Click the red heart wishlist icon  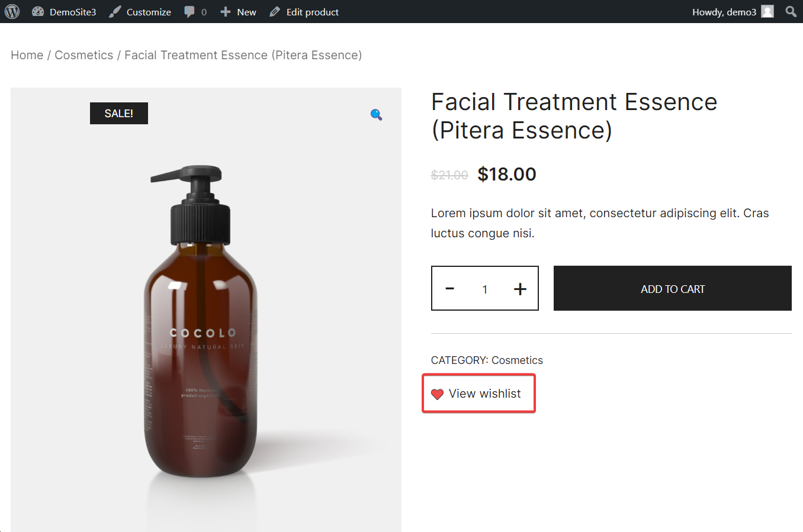(437, 394)
